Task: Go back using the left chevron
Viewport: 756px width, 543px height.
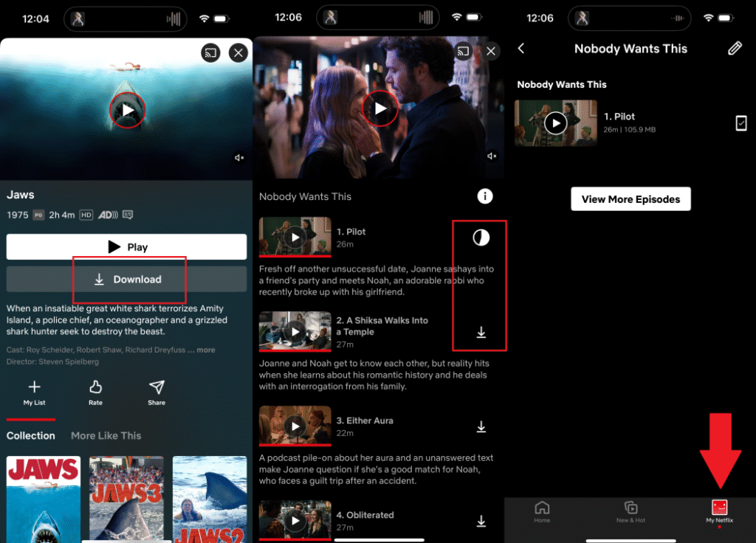Action: [521, 49]
